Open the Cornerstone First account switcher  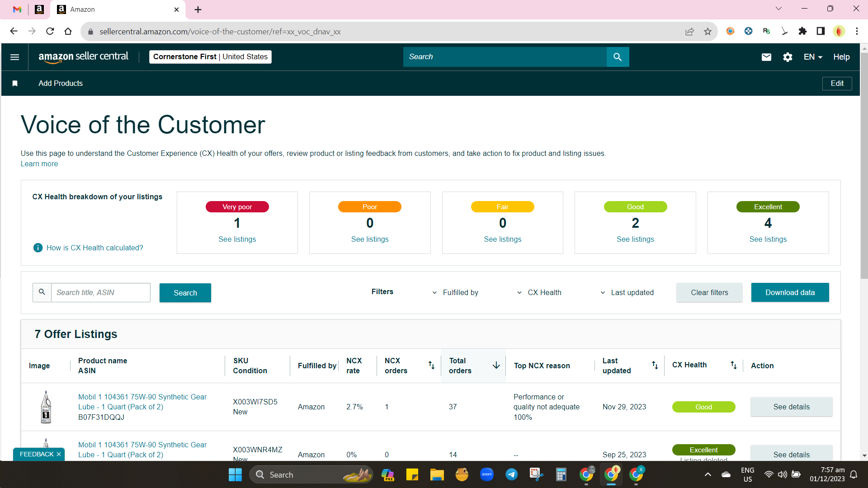210,57
